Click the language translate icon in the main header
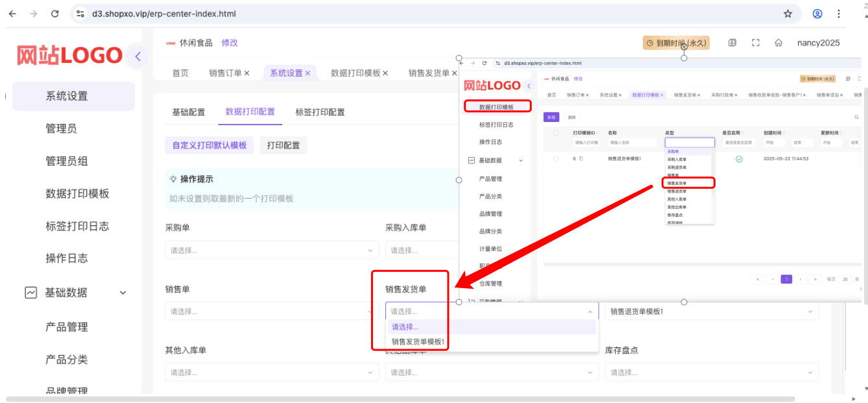 732,43
